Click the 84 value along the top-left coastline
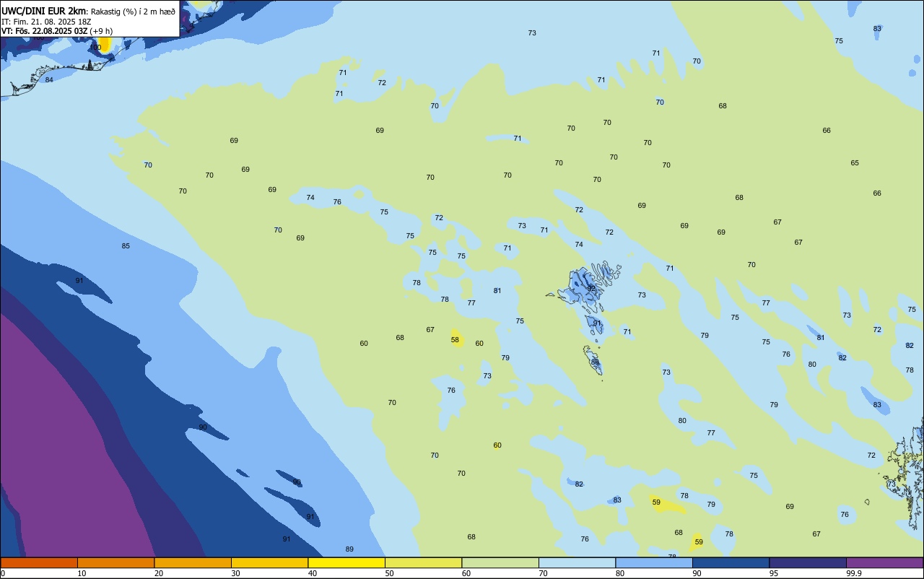The height and width of the screenshot is (579, 924). coord(49,79)
